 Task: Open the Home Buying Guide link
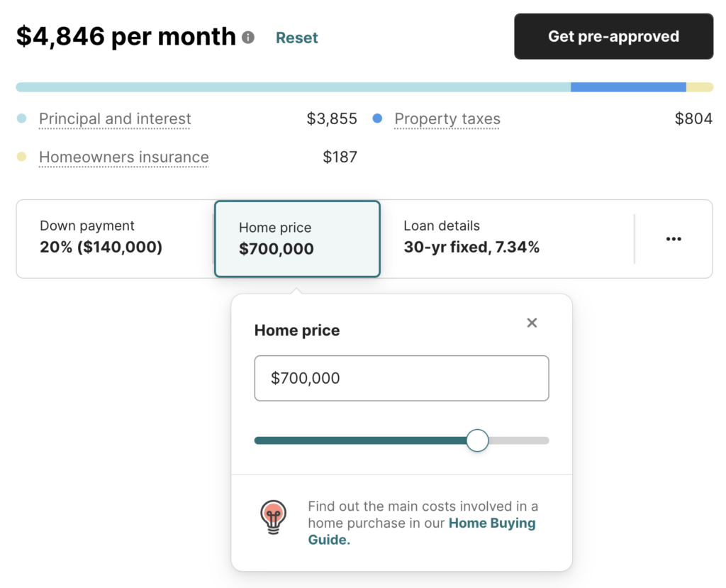(x=422, y=531)
